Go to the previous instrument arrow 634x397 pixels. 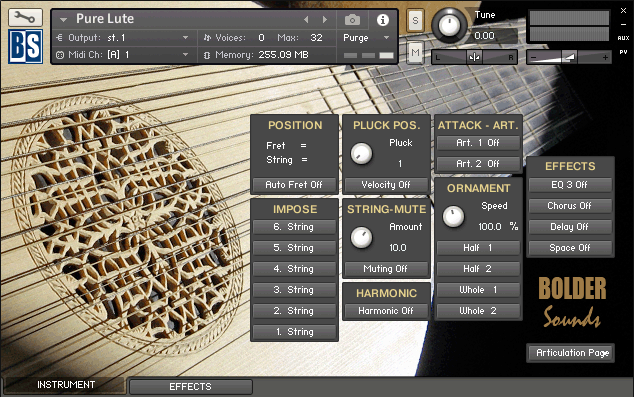click(306, 19)
